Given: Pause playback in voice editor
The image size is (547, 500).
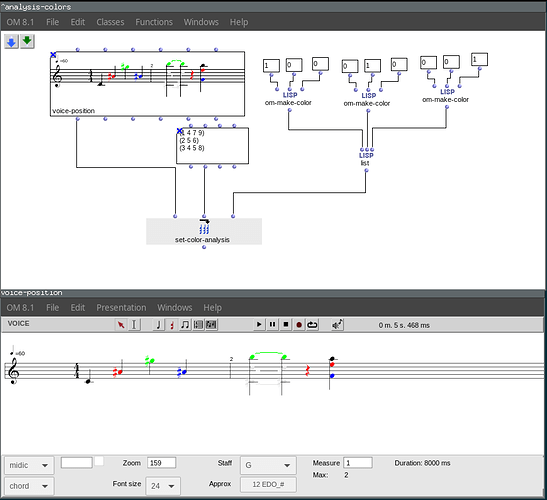Looking at the screenshot, I should [x=272, y=324].
